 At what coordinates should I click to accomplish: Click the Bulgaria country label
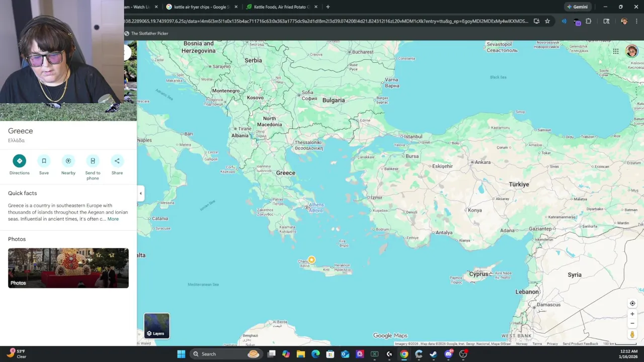334,100
